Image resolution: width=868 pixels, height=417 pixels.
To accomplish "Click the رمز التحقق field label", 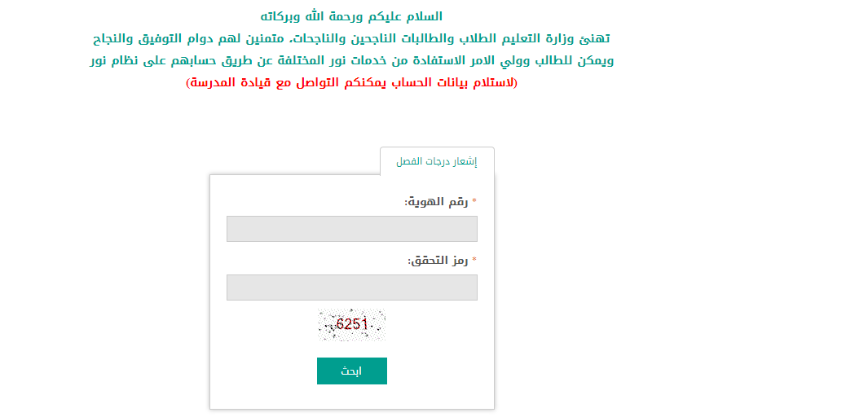I will 438,261.
